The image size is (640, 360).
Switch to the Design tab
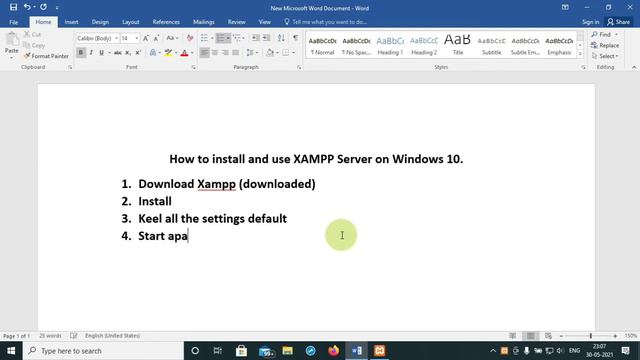(x=100, y=22)
